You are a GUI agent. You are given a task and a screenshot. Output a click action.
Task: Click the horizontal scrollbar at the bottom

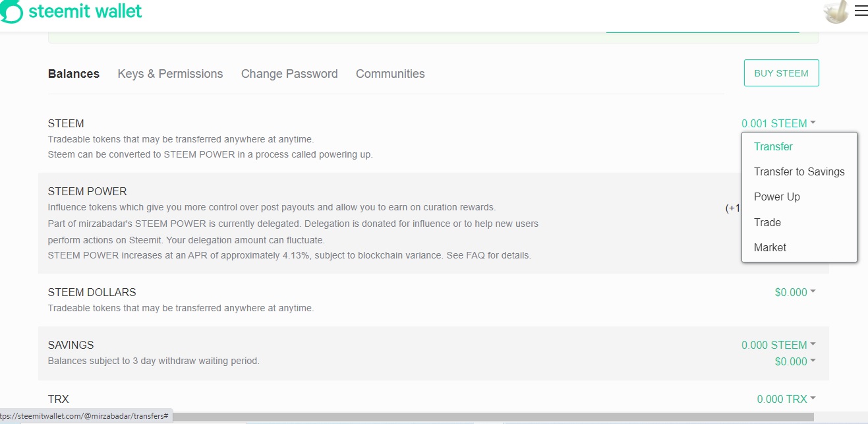click(493, 417)
